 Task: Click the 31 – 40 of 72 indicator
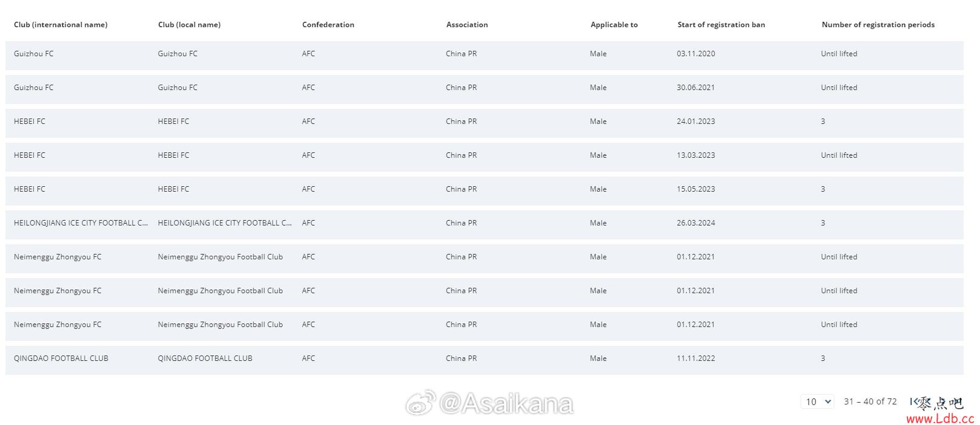[870, 401]
